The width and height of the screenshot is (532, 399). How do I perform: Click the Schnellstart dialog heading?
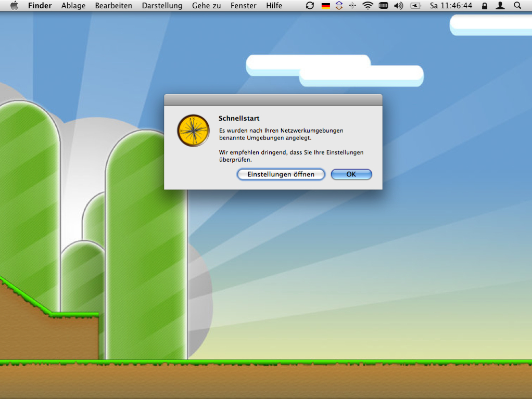point(239,118)
